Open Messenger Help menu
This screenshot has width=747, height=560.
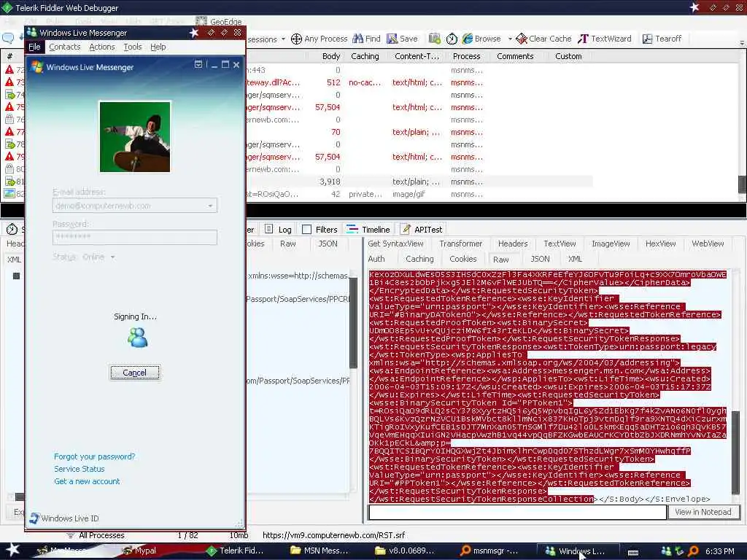(158, 47)
